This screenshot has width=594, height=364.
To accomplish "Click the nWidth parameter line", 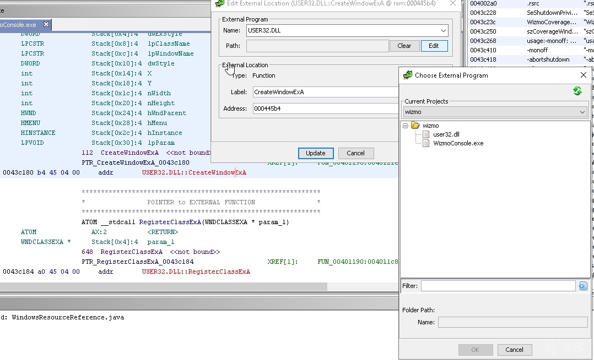I will [x=95, y=93].
